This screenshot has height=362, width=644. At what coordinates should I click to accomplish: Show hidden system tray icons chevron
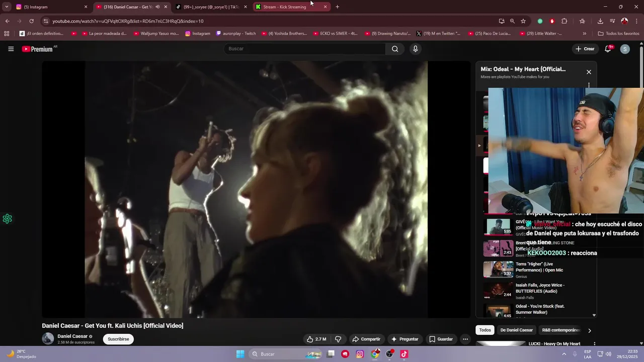[x=564, y=354]
